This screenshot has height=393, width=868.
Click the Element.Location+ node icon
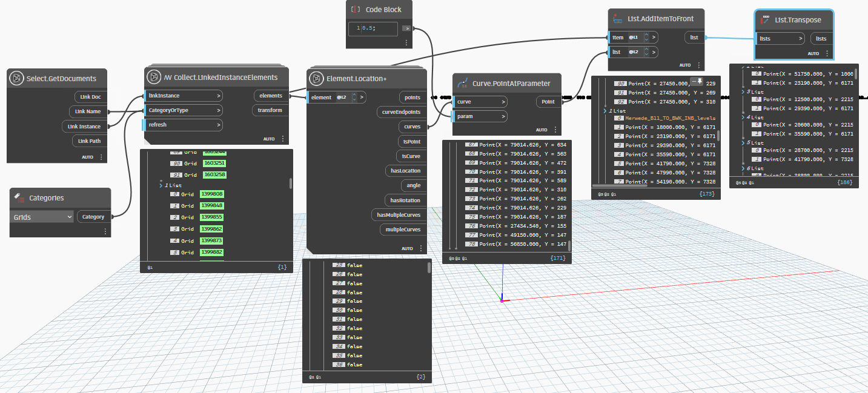pyautogui.click(x=316, y=78)
